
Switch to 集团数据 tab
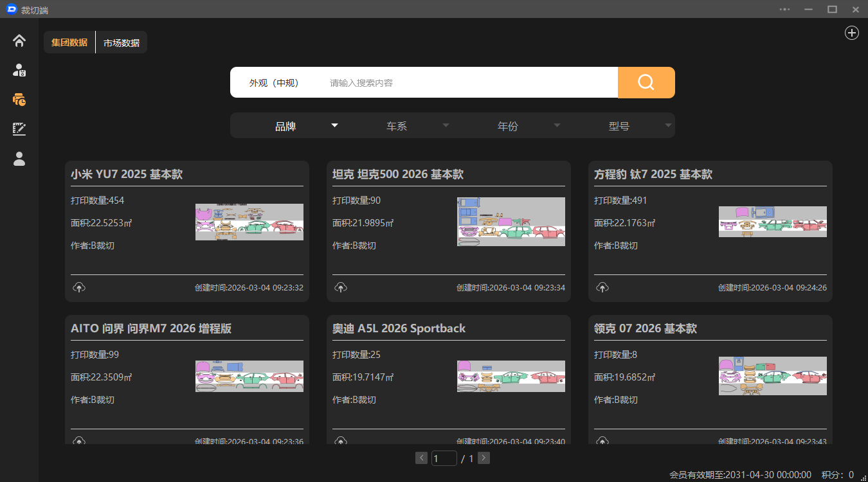(69, 42)
